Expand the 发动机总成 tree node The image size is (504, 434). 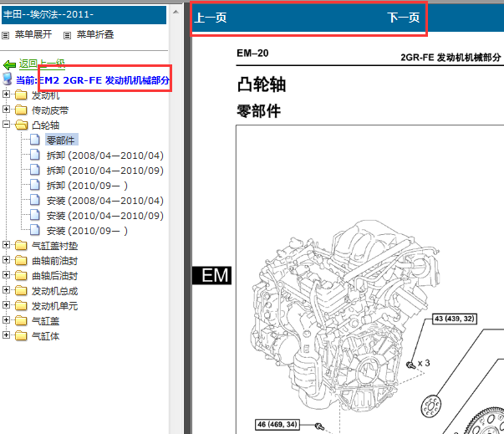[x=6, y=290]
